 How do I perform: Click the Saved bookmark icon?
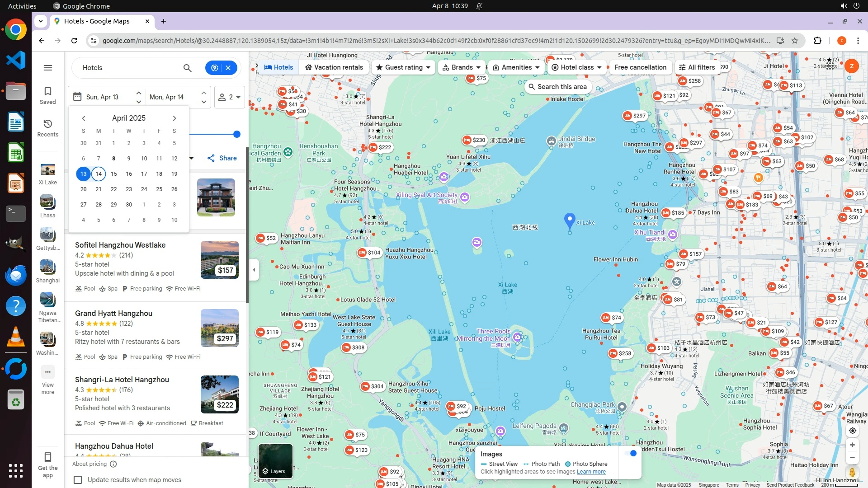click(x=48, y=91)
